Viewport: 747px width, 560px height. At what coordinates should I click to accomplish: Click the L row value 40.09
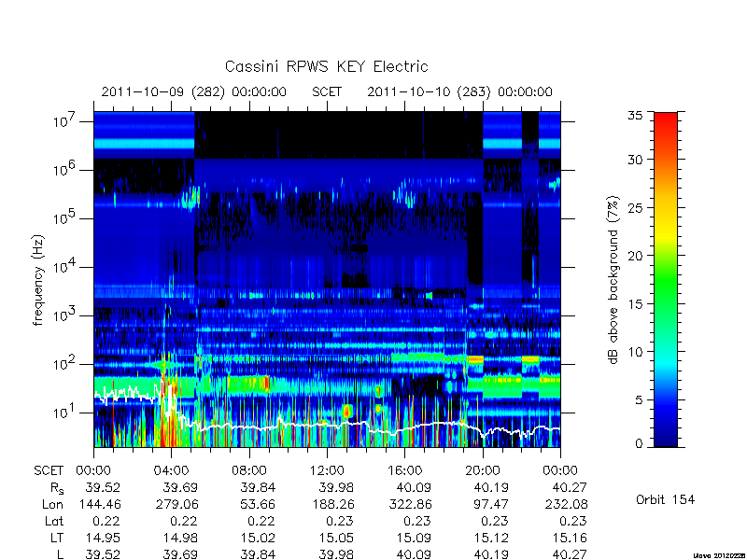coord(414,554)
